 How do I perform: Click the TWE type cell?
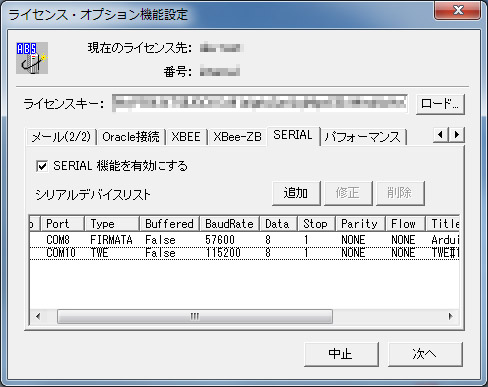[99, 253]
